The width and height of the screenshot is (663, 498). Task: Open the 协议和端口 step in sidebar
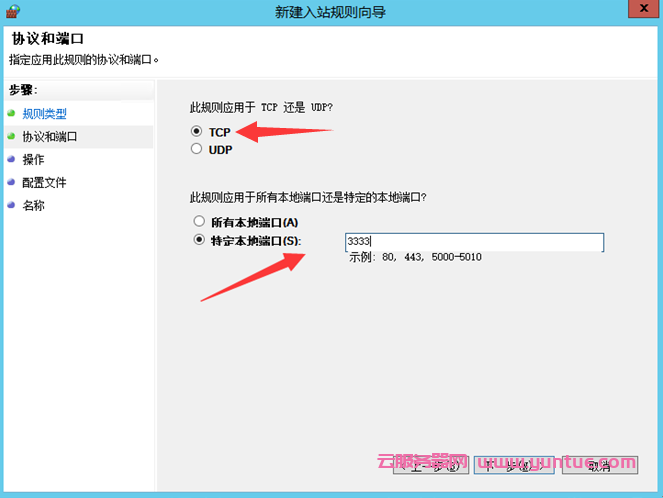[x=50, y=136]
